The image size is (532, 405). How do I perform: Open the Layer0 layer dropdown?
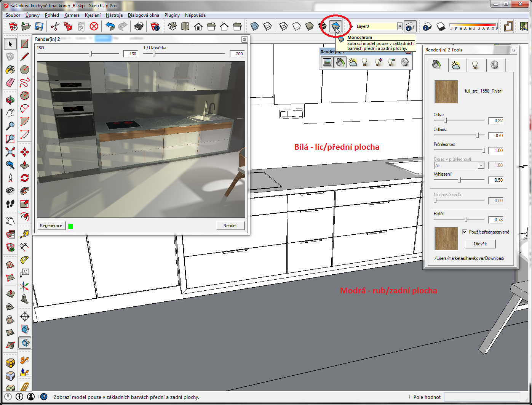399,26
